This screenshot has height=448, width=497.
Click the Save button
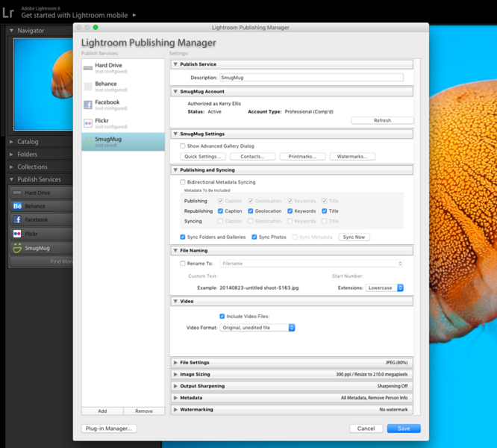click(403, 429)
